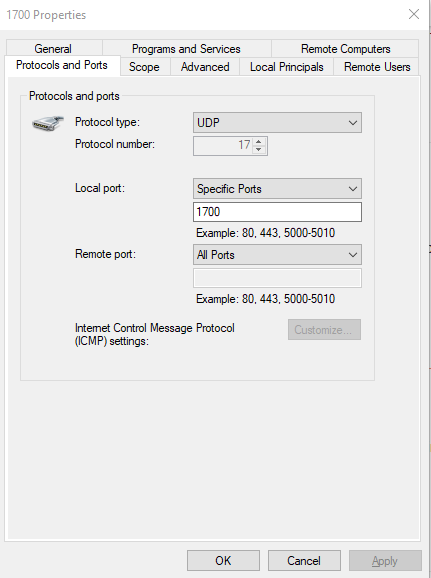
Task: Click the ICMP Customize button
Action: (324, 330)
